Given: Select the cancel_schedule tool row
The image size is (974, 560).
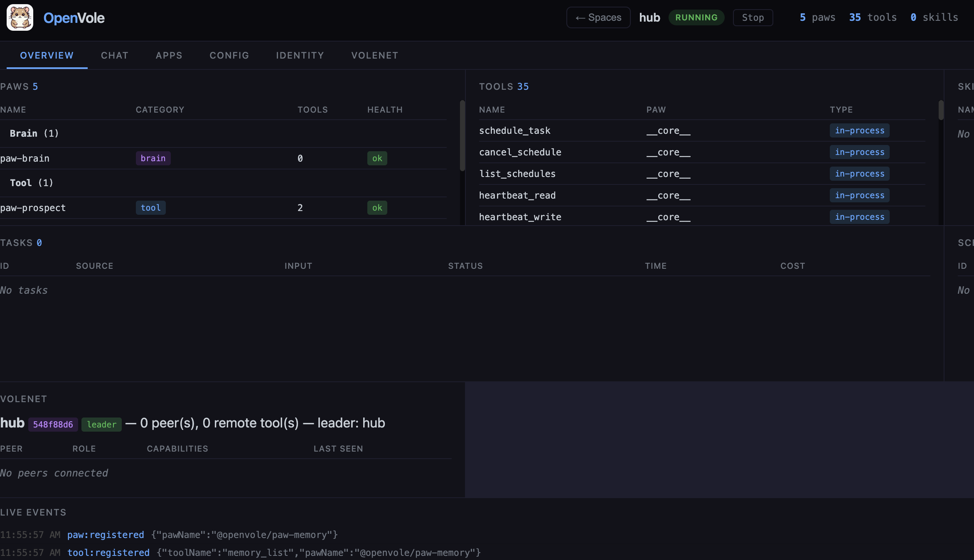Looking at the screenshot, I should [x=702, y=152].
